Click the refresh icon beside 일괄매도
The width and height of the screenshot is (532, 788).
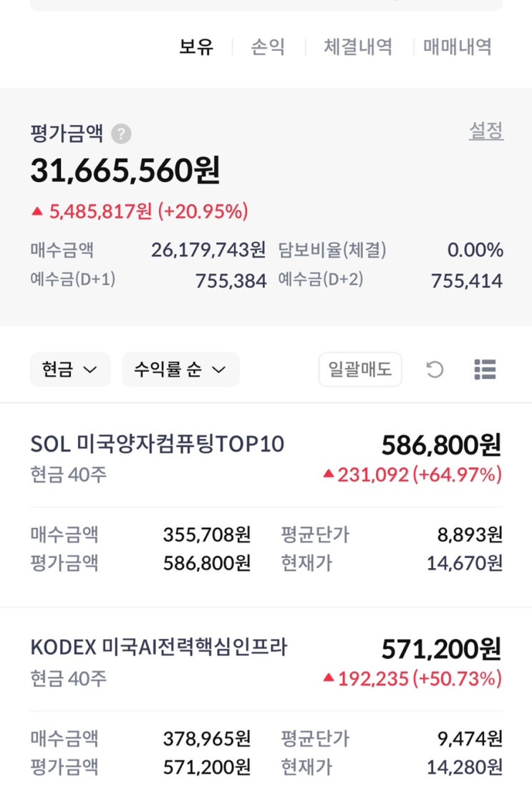point(435,370)
